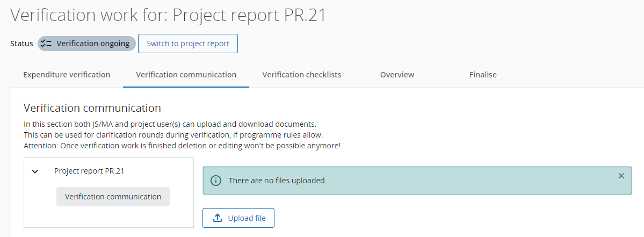Click the Attention deletion warning text line
This screenshot has height=237, width=644.
click(182, 146)
